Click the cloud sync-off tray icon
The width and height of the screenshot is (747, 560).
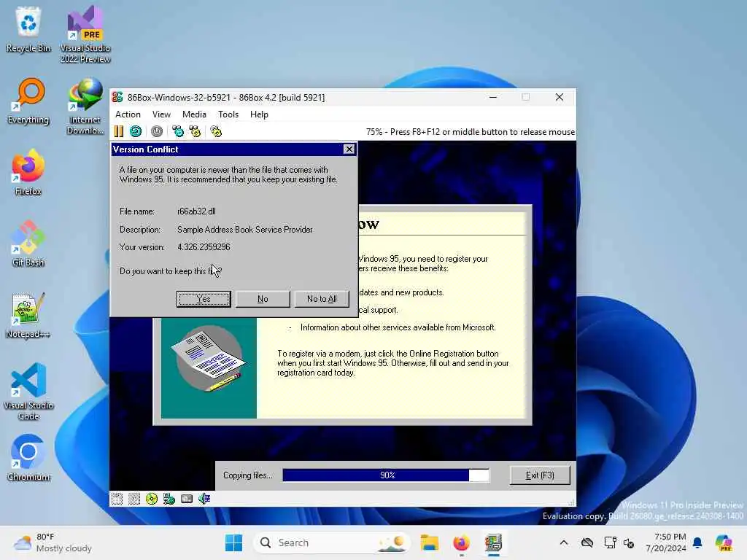(x=587, y=542)
